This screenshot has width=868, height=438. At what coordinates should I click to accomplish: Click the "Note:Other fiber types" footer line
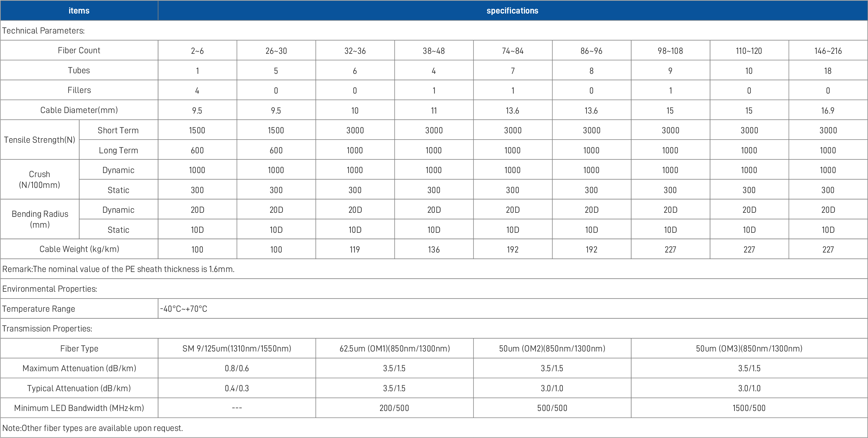tap(93, 428)
